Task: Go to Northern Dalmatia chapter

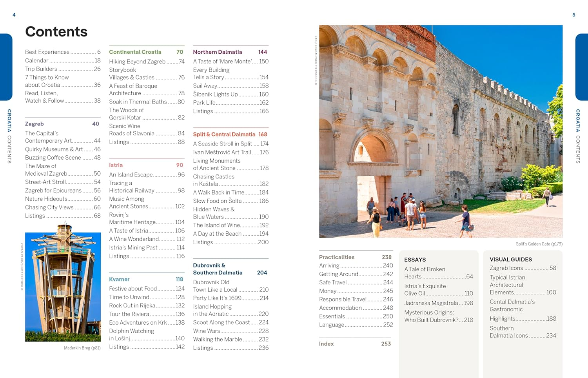Action: (x=218, y=52)
